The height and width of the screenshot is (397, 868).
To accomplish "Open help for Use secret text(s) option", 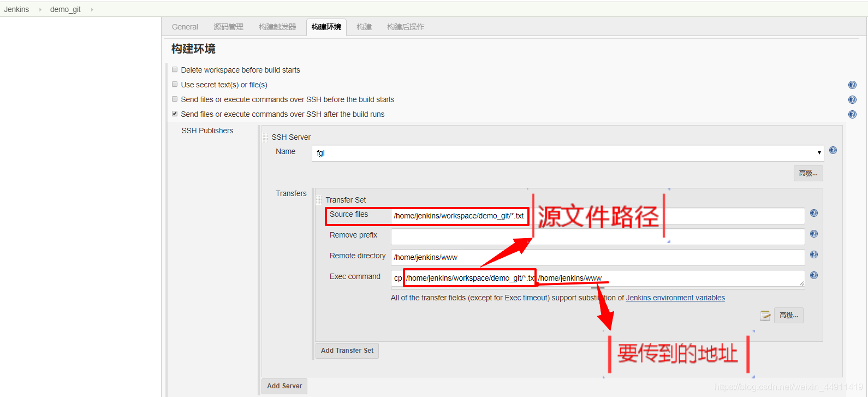I will click(852, 85).
